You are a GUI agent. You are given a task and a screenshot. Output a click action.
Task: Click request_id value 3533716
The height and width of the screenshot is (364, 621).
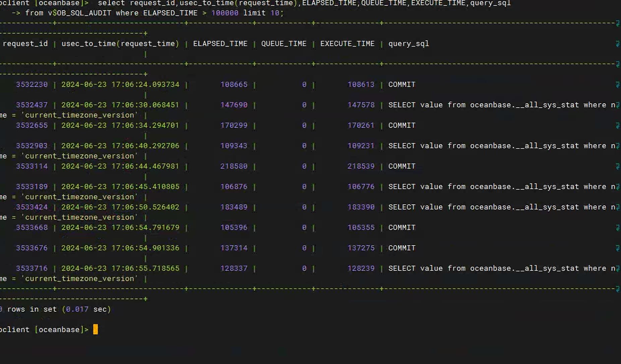click(x=32, y=268)
